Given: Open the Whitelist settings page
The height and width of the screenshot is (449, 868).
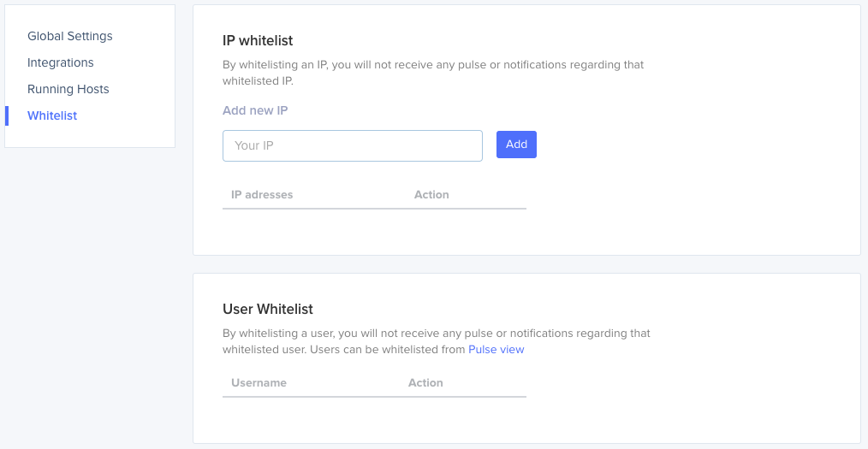Looking at the screenshot, I should click(x=52, y=115).
